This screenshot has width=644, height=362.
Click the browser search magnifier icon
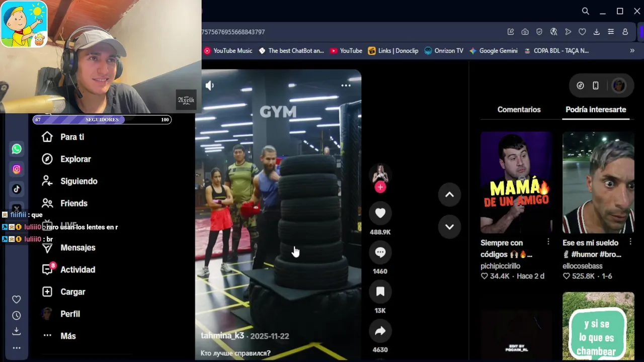[x=586, y=11]
